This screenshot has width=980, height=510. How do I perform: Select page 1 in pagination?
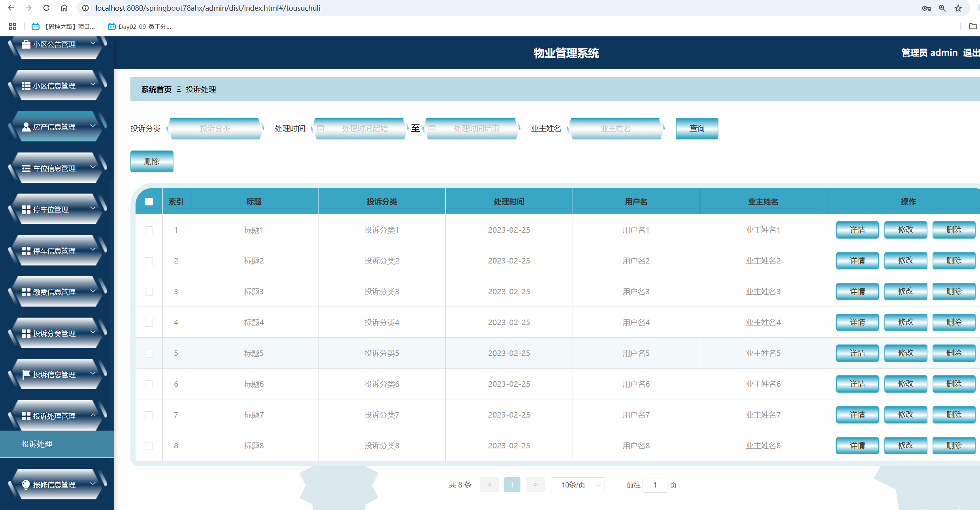[x=512, y=485]
